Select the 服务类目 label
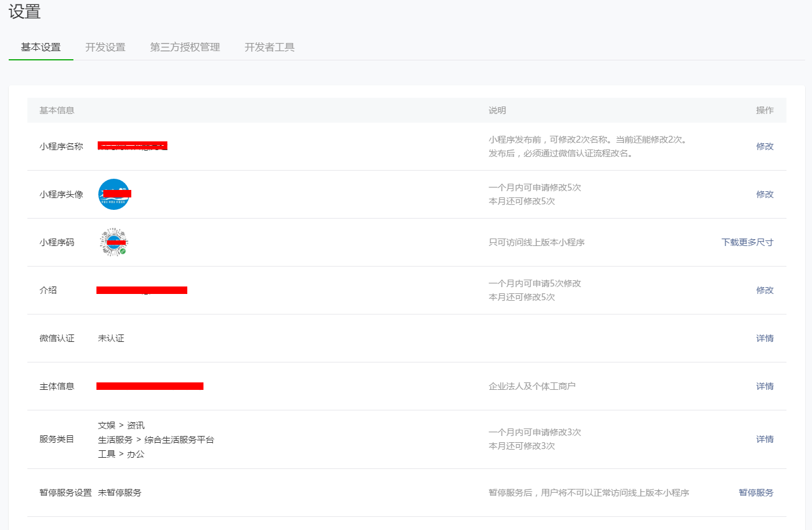812x530 pixels. point(57,439)
